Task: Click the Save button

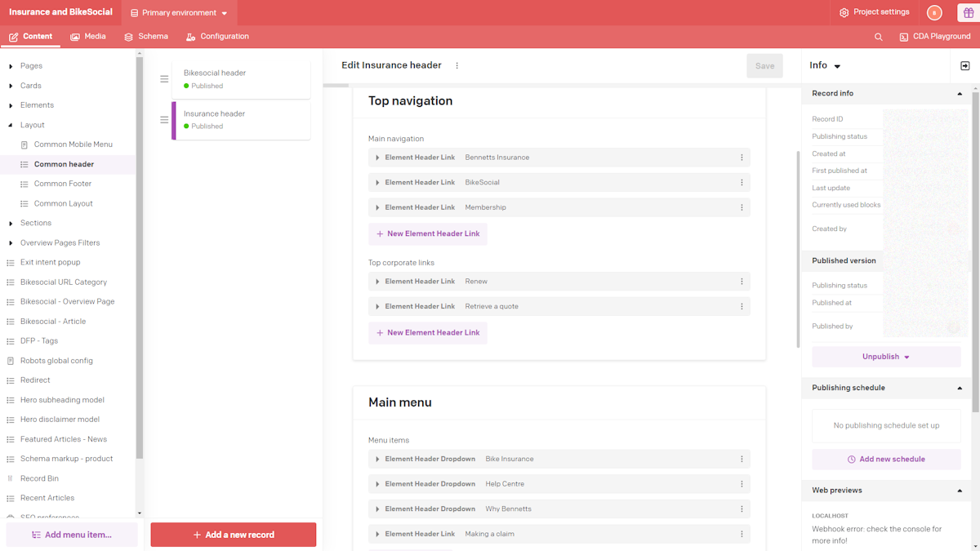Action: [764, 66]
